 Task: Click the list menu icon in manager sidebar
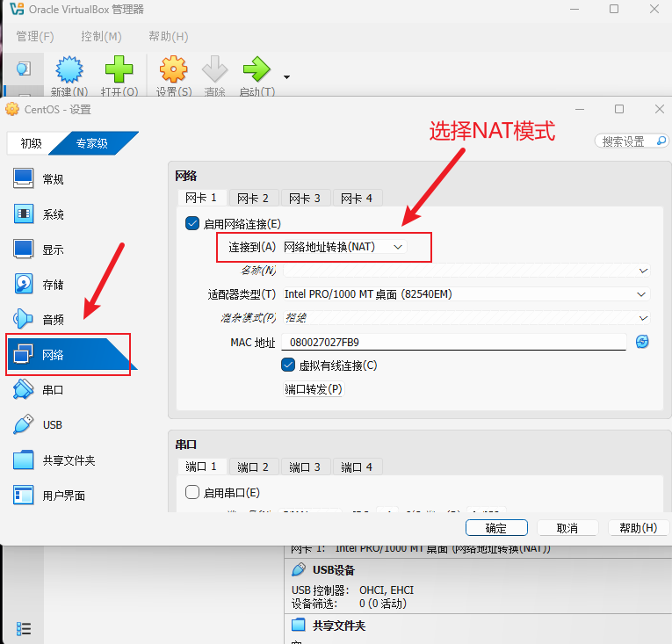coord(24,628)
